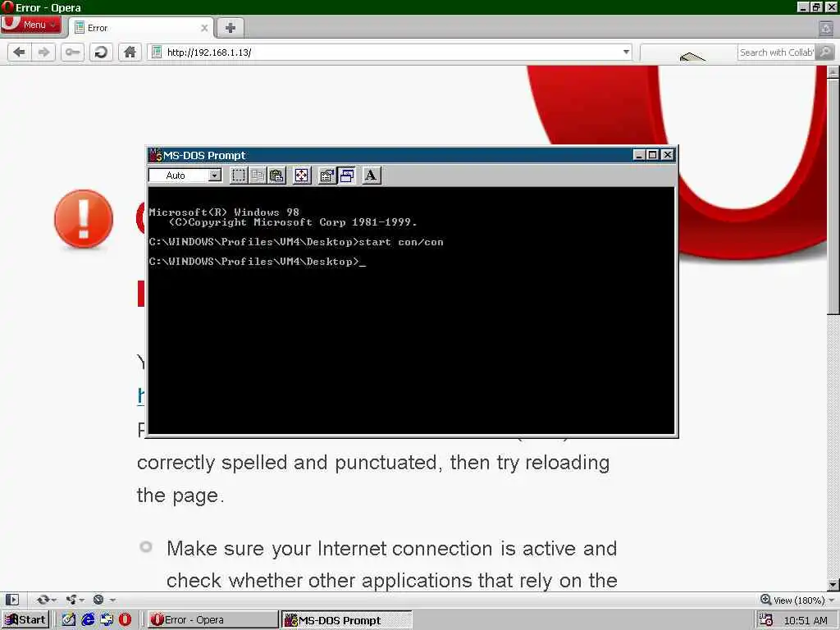Open Properties in MS-DOS Prompt toolbar
The image size is (840, 630).
(326, 176)
